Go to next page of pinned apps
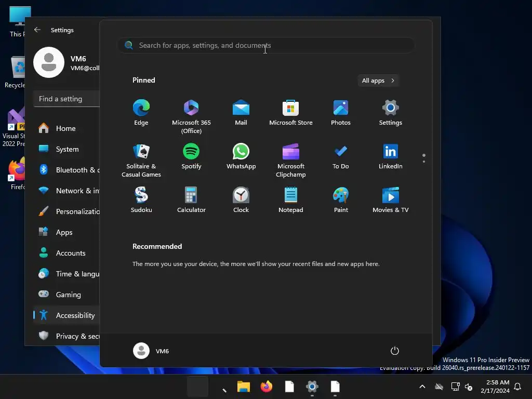The height and width of the screenshot is (399, 532). click(x=424, y=162)
